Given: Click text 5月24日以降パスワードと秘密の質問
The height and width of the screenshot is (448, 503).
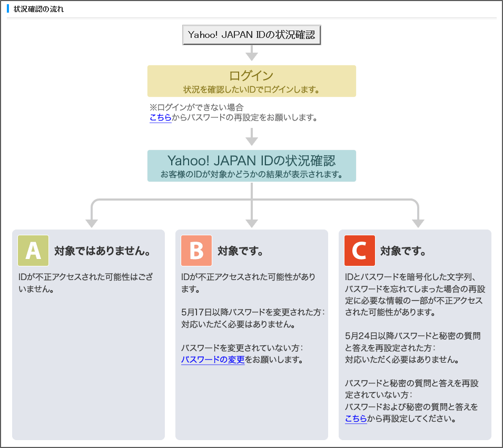Looking at the screenshot, I should pyautogui.click(x=412, y=336).
